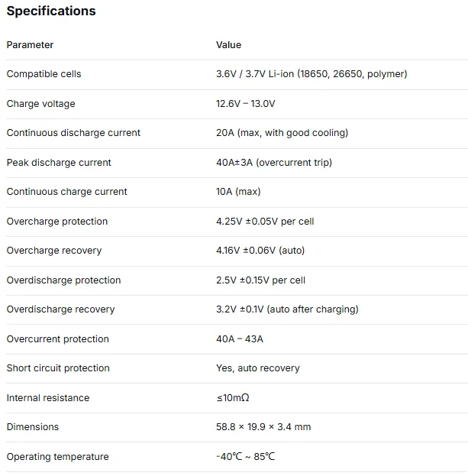Image resolution: width=468 pixels, height=476 pixels.
Task: Select the Parameter column header
Action: coord(30,45)
